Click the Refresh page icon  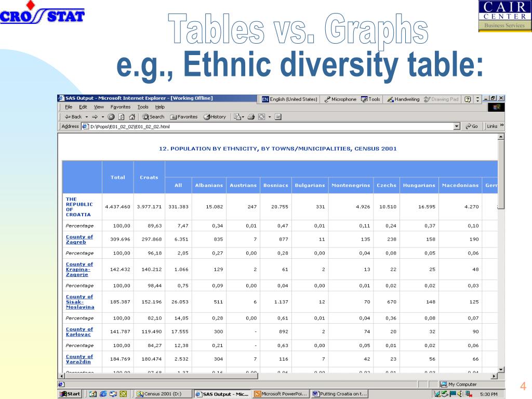pyautogui.click(x=122, y=117)
